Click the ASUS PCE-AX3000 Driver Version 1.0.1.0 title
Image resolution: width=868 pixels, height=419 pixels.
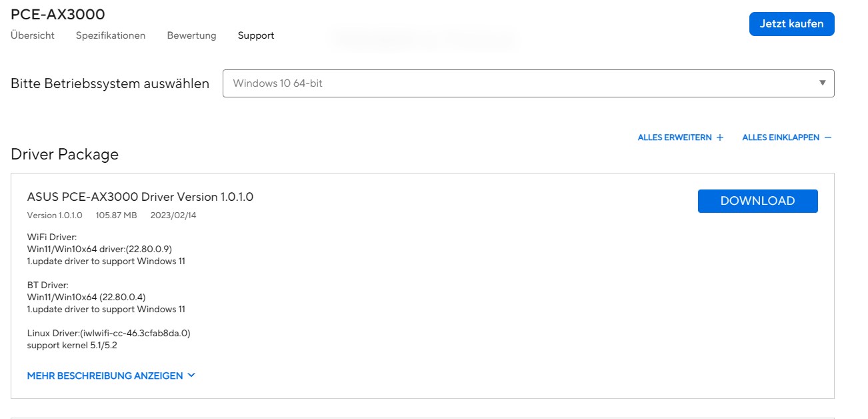point(140,197)
